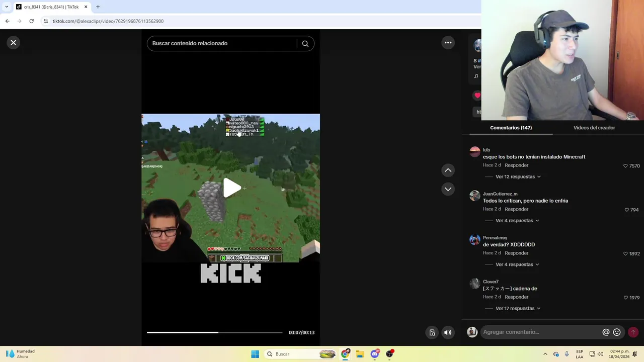Like Clover7's comment heart
The image size is (644, 362).
click(625, 298)
